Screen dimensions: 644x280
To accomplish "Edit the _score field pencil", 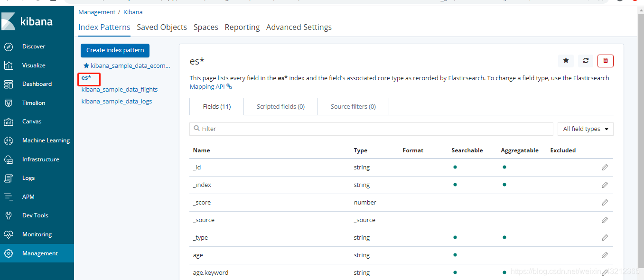I will coord(605,203).
